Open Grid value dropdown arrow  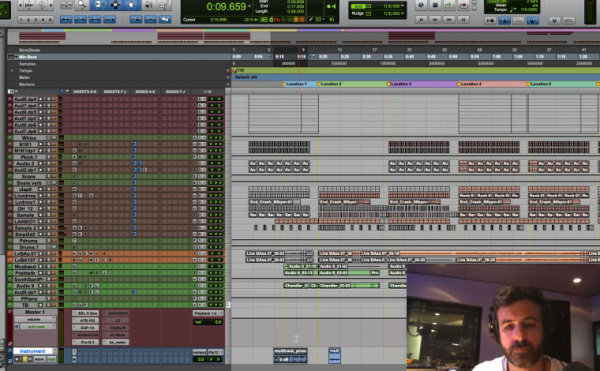tap(402, 7)
